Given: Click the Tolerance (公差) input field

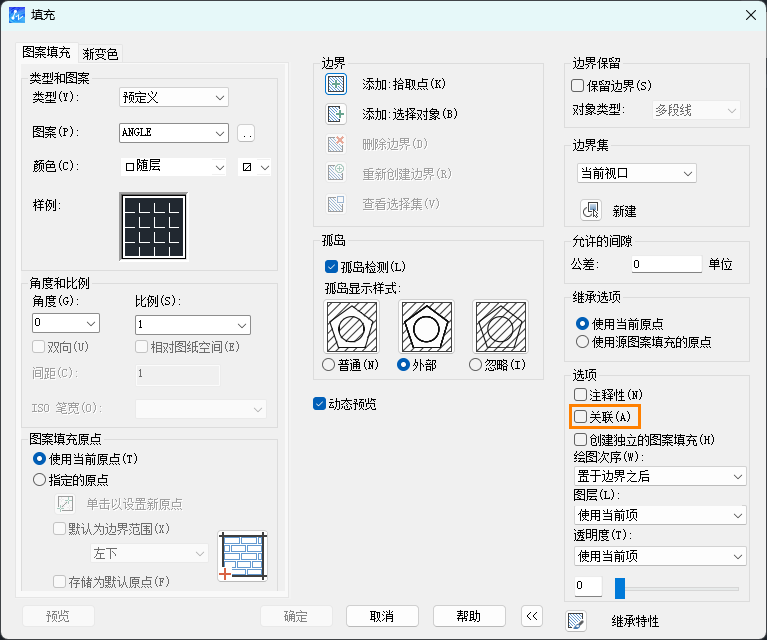Looking at the screenshot, I should point(667,264).
